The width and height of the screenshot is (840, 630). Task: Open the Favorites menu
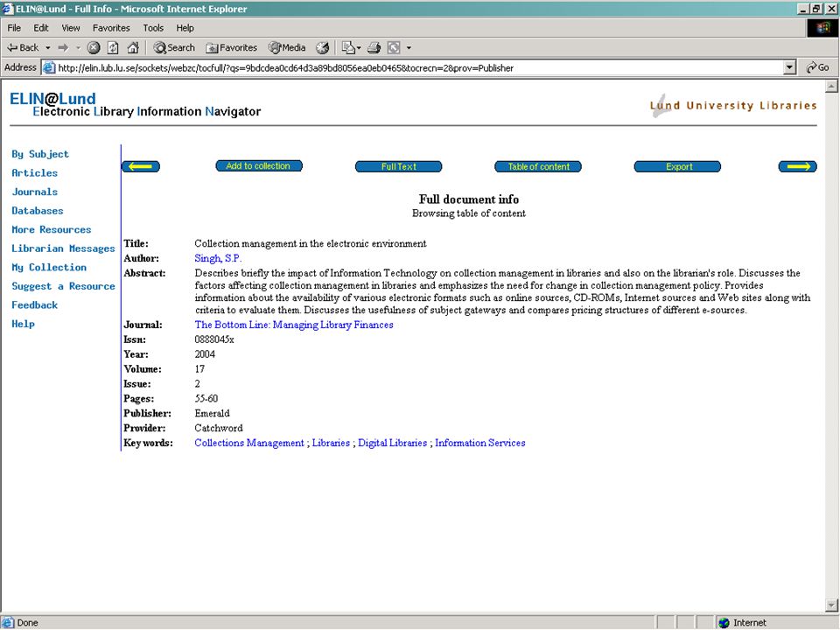point(111,28)
